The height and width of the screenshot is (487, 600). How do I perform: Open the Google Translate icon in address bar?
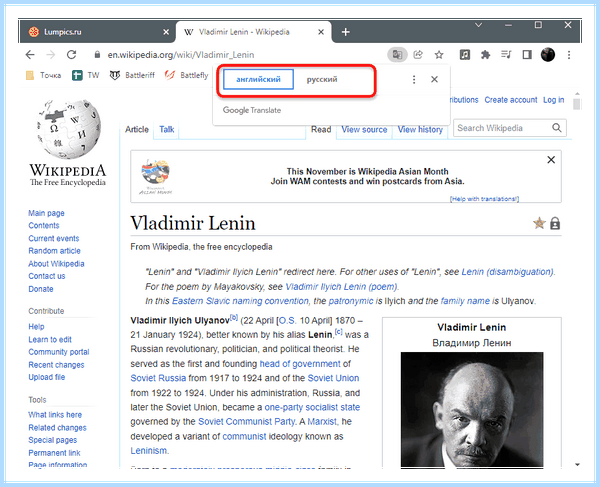coord(397,55)
